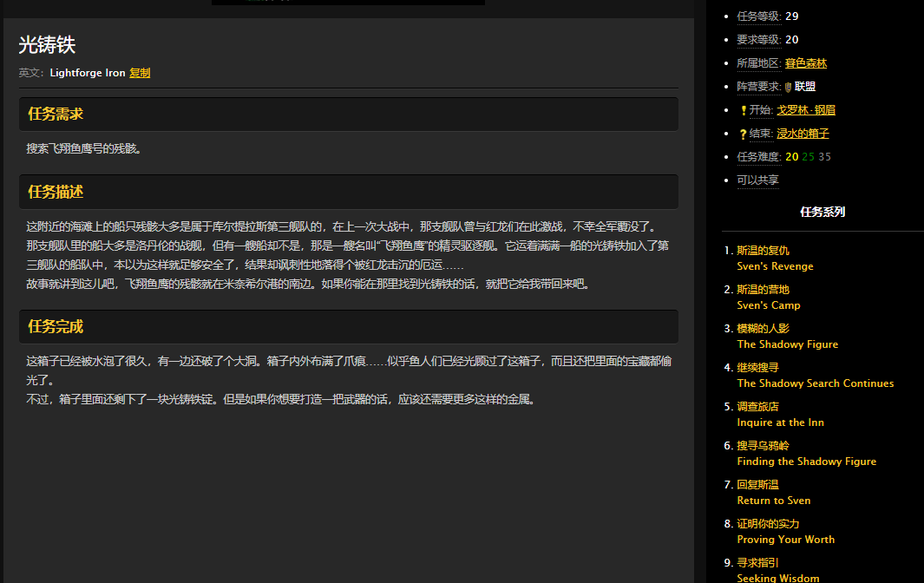Open the Finding the Shadowy Figure quest
This screenshot has height=583, width=924.
(x=806, y=462)
